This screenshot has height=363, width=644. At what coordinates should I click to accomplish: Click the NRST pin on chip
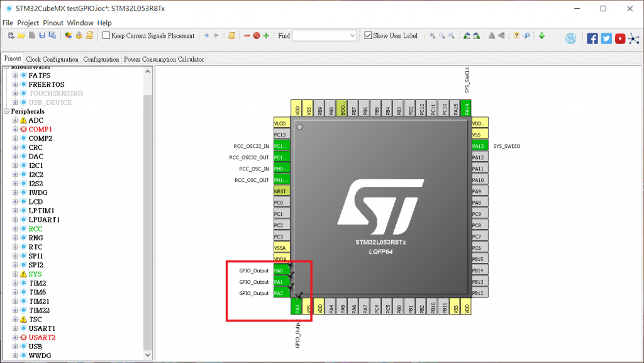(282, 191)
